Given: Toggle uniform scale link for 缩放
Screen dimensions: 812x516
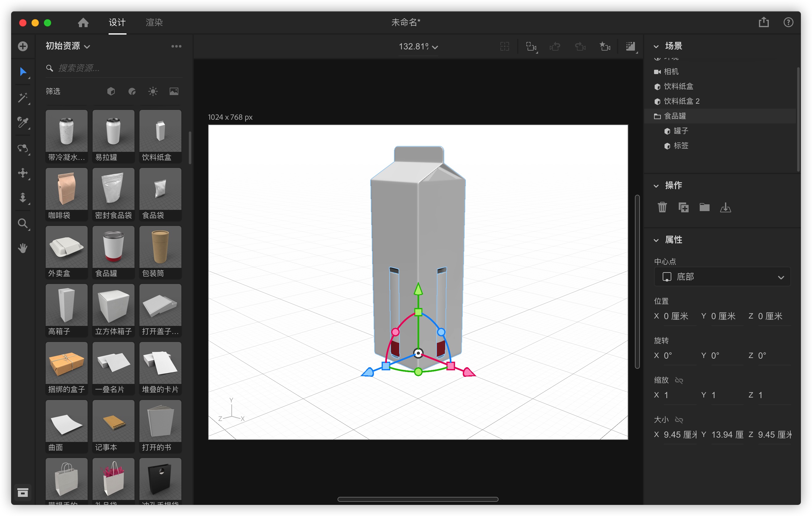Looking at the screenshot, I should click(x=679, y=380).
